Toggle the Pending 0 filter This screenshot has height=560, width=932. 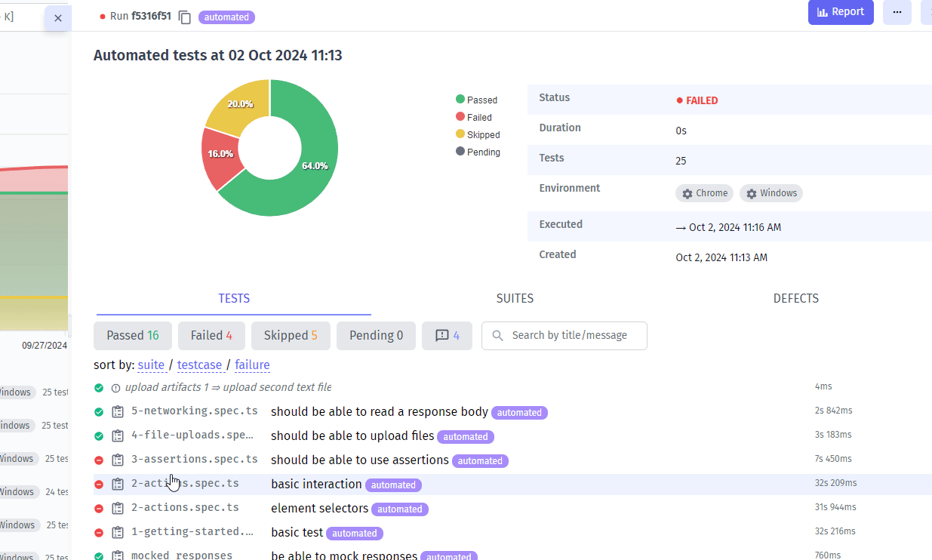pos(376,336)
